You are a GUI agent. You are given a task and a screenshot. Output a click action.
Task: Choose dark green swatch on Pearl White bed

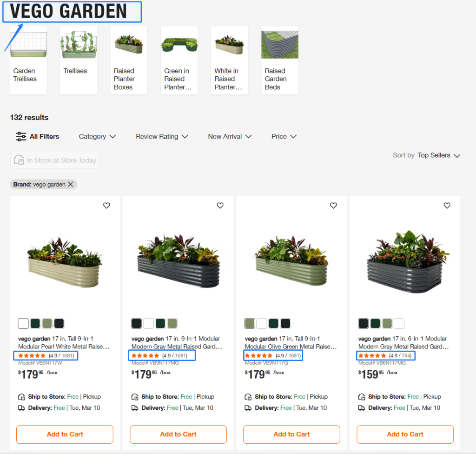35,323
